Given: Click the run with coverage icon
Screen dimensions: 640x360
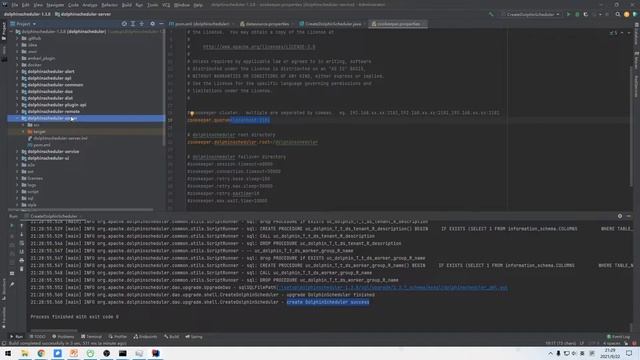Looking at the screenshot, I should click(586, 14).
